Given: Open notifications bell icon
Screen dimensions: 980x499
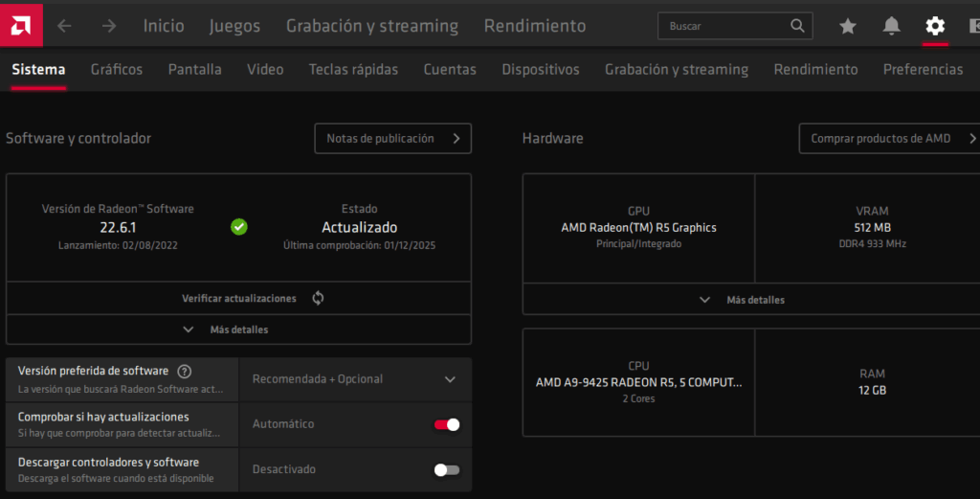Looking at the screenshot, I should (x=891, y=26).
